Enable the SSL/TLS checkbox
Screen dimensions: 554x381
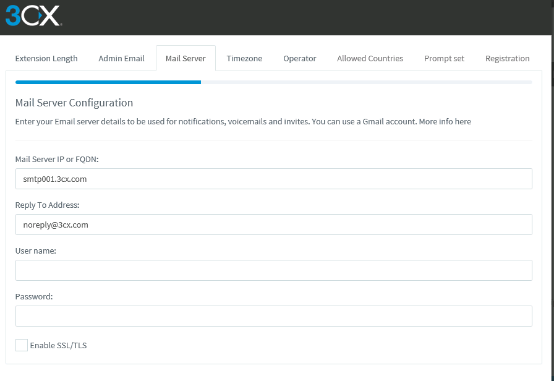tap(21, 345)
